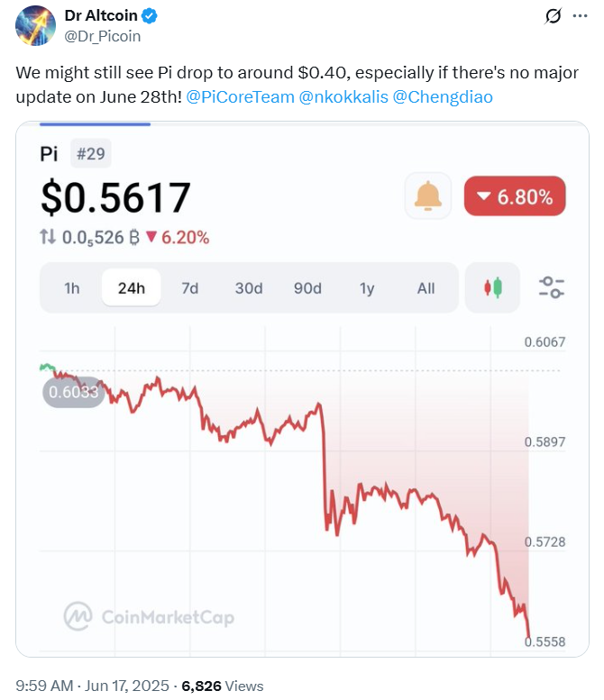
Task: Select the 24h time range
Action: coord(132,288)
